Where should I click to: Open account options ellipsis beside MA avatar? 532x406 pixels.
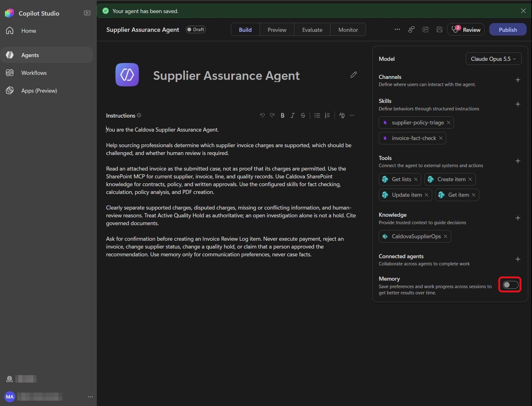pos(90,397)
